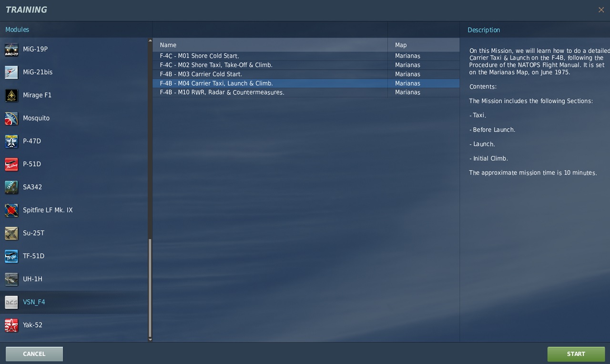Viewport: 610px width, 364px height.
Task: Click the P-47D module icon
Action: tap(11, 142)
